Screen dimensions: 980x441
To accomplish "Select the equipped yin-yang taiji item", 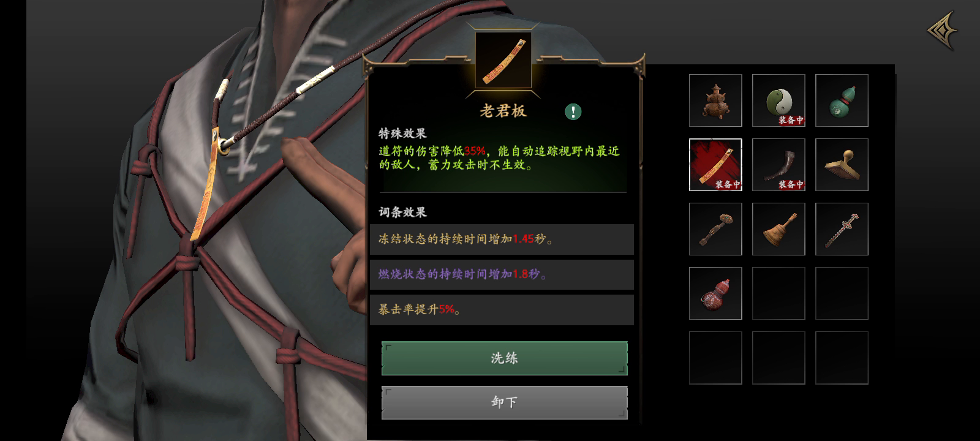I will [x=778, y=100].
